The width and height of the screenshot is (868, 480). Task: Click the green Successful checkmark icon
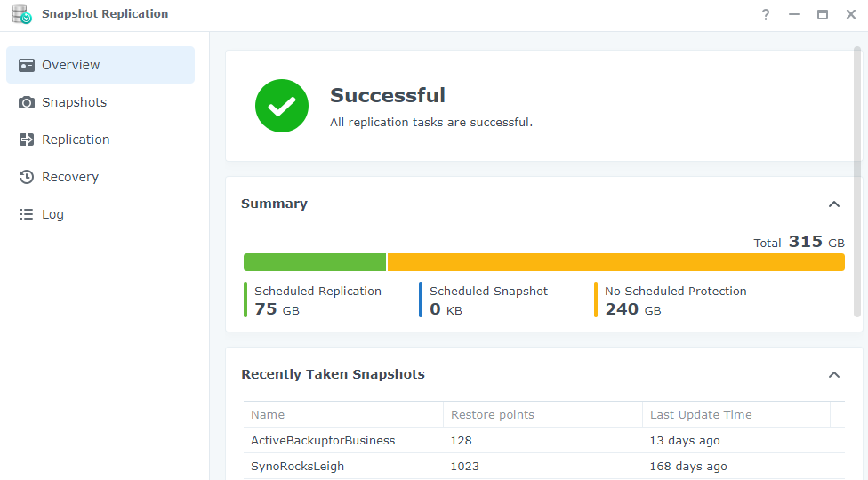[282, 106]
